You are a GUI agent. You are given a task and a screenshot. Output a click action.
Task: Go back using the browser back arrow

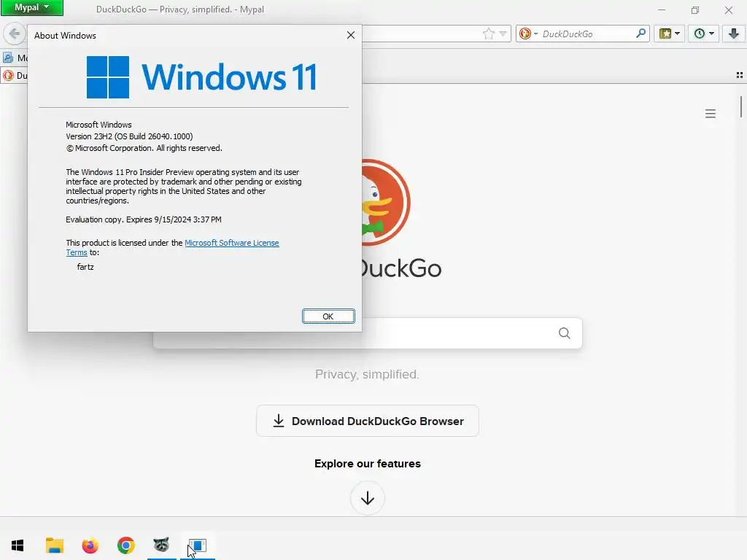tap(15, 34)
